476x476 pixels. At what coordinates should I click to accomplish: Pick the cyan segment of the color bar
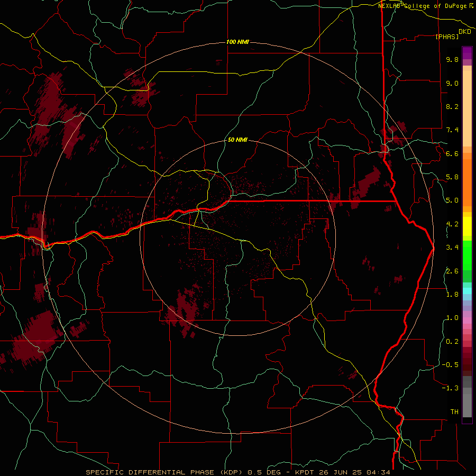[467, 291]
